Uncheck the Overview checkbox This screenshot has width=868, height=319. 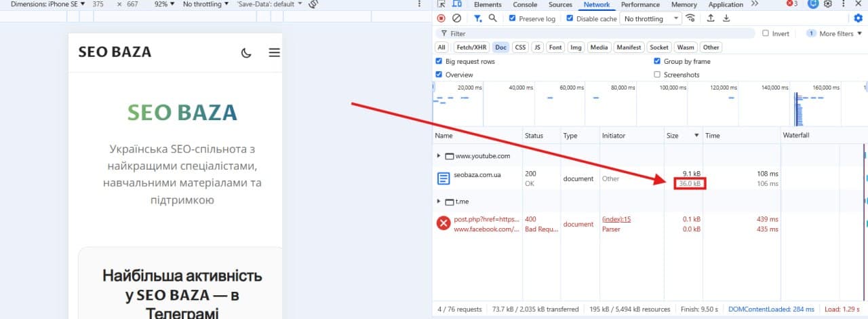439,75
